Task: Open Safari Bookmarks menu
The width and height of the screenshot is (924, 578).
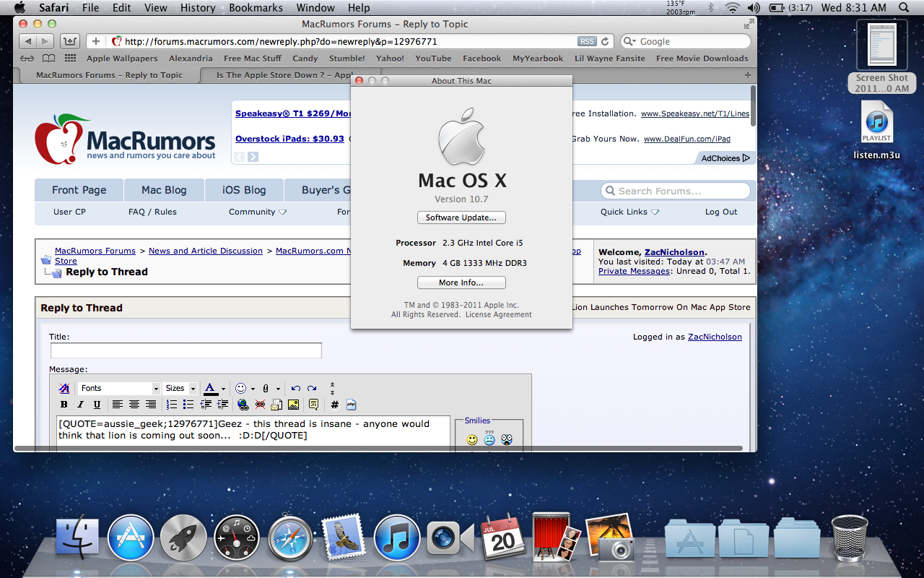Action: [256, 8]
